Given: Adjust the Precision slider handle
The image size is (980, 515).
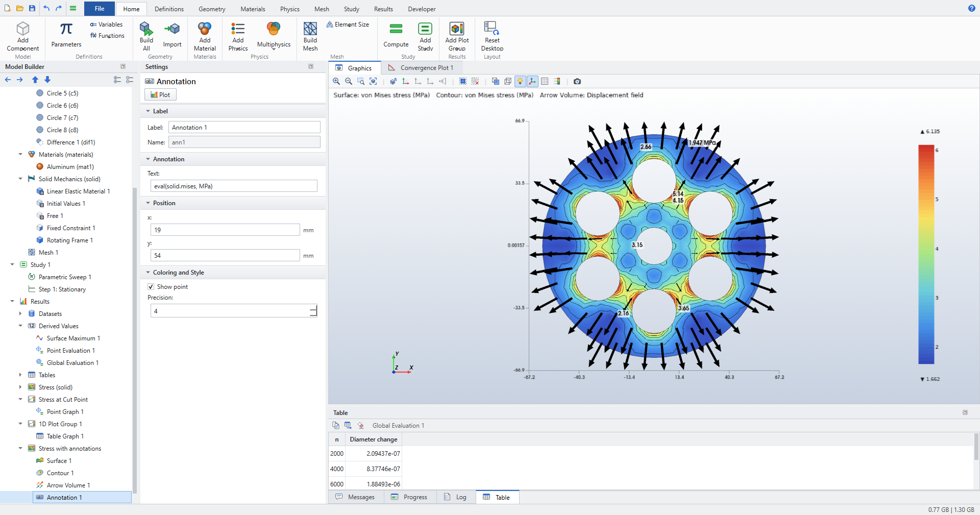Looking at the screenshot, I should coord(313,311).
